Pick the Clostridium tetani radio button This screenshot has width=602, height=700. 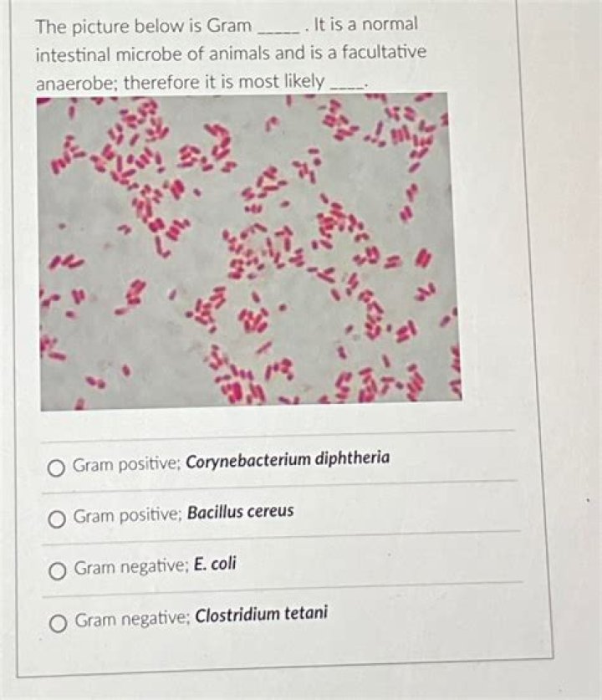[58, 623]
